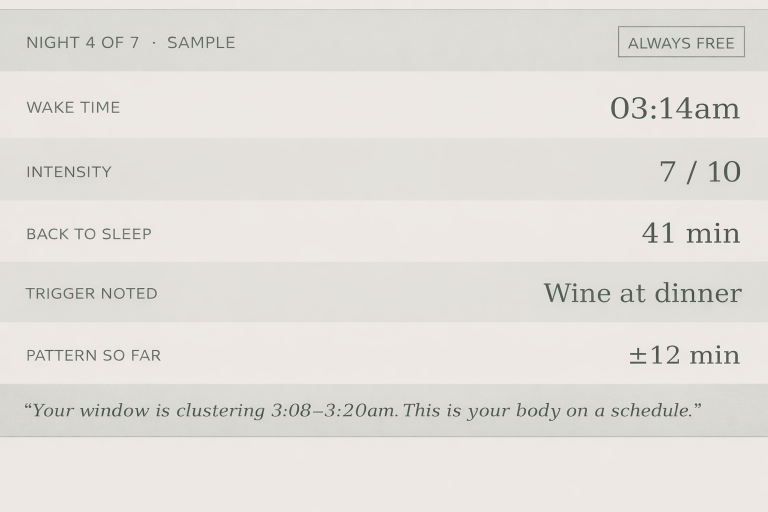Click the number 7 in the intensity score
This screenshot has height=512, width=768.
point(667,172)
